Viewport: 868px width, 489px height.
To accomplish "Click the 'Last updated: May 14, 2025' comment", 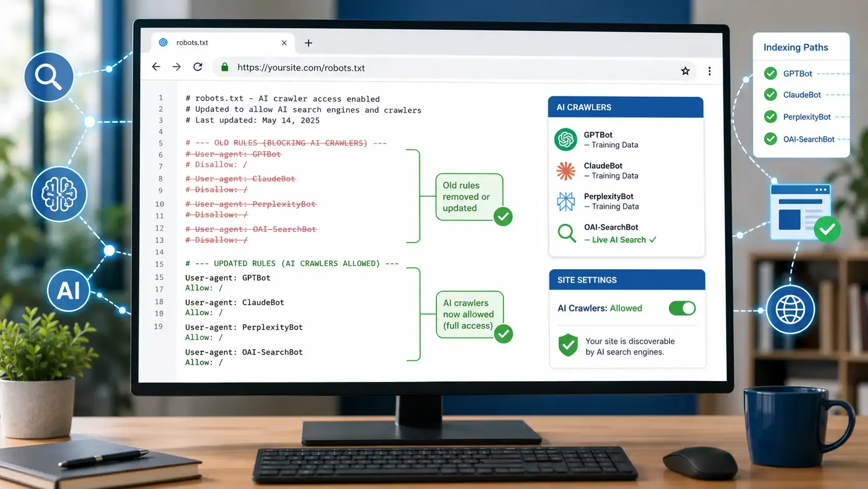I will 252,120.
